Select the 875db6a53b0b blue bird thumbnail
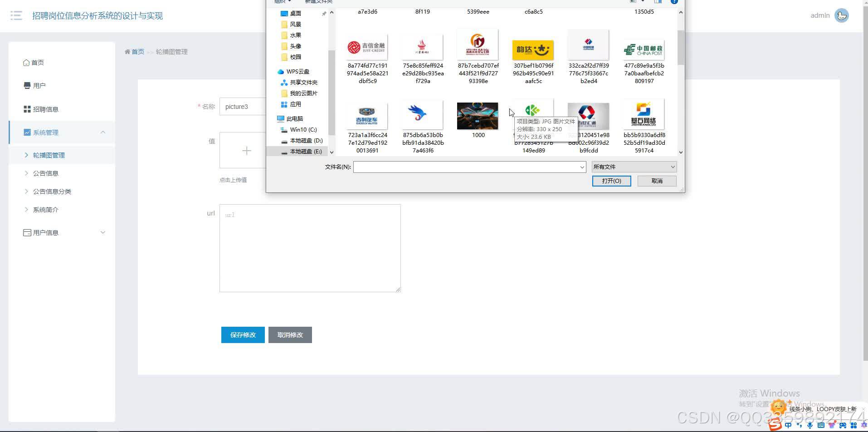This screenshot has width=868, height=432. pos(423,114)
